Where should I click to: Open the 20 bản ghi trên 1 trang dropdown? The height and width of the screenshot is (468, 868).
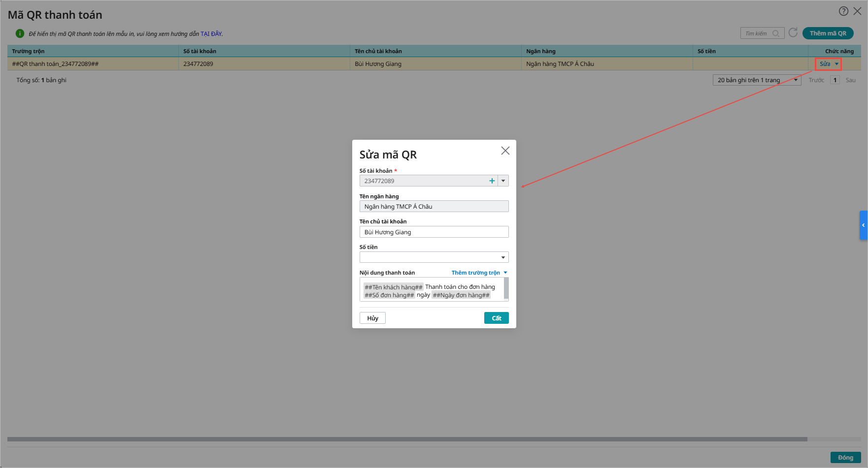tap(757, 80)
